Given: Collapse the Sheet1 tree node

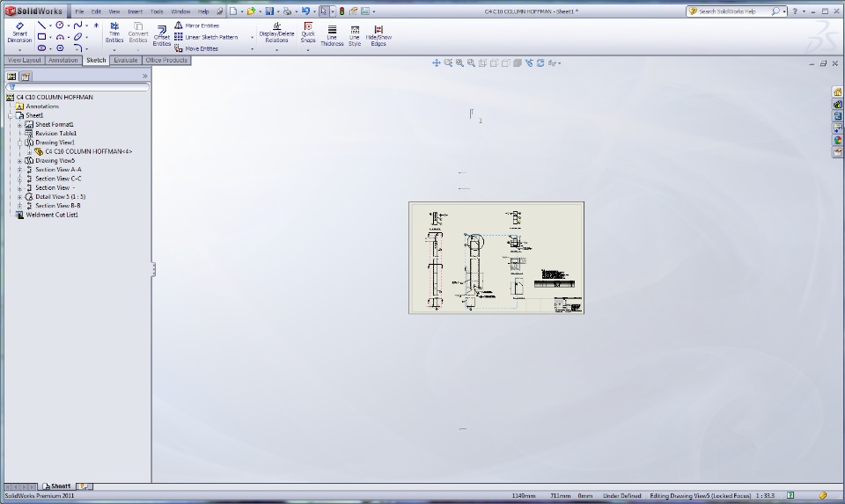Looking at the screenshot, I should (x=11, y=115).
